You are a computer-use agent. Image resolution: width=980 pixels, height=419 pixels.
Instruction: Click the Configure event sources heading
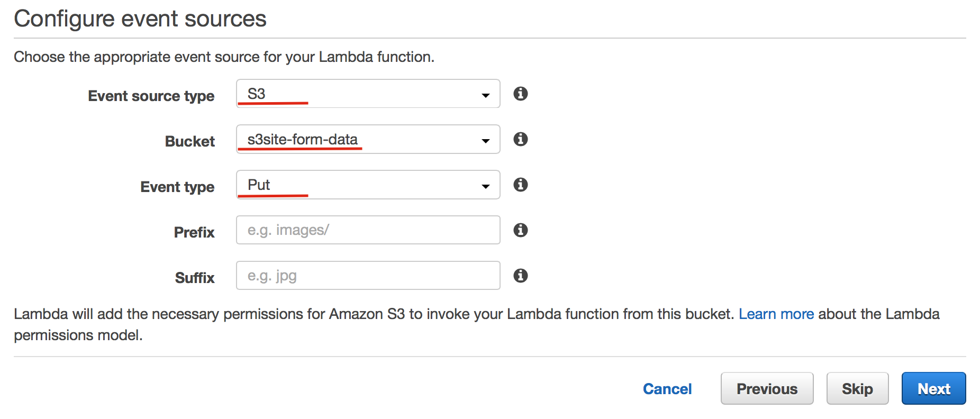click(x=140, y=19)
